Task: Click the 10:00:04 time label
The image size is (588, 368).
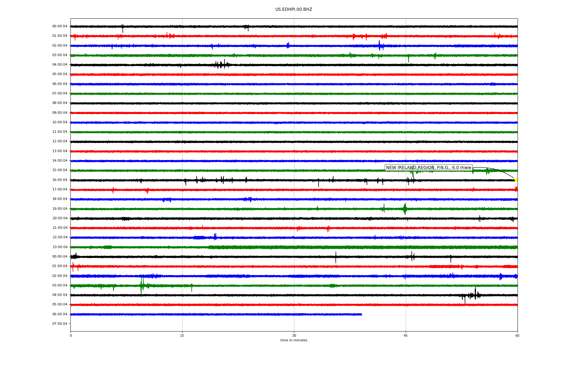Action: click(60, 122)
